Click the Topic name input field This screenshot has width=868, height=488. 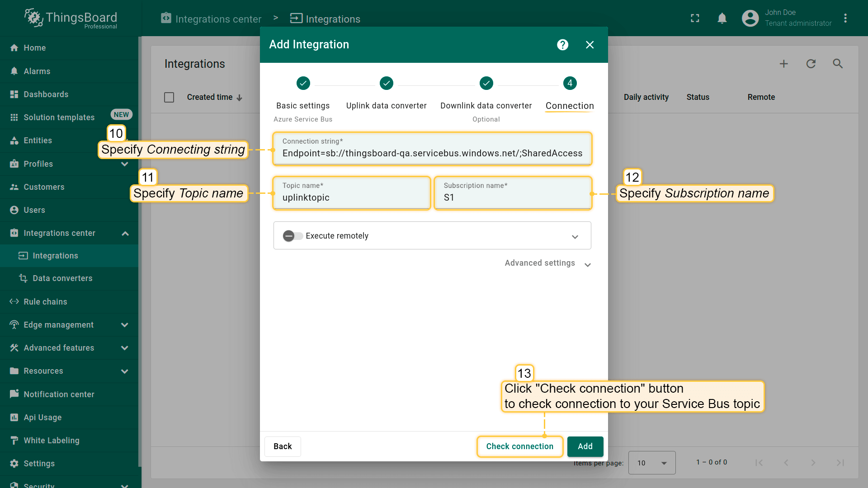pyautogui.click(x=351, y=197)
